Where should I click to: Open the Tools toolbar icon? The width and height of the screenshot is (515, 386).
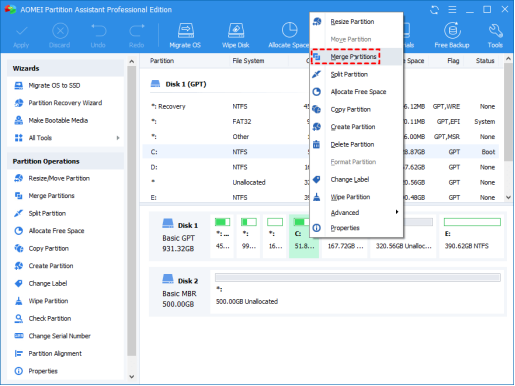(x=495, y=35)
